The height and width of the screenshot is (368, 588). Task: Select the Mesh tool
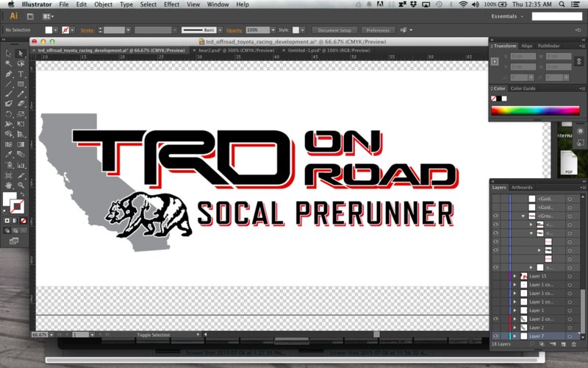[x=8, y=144]
